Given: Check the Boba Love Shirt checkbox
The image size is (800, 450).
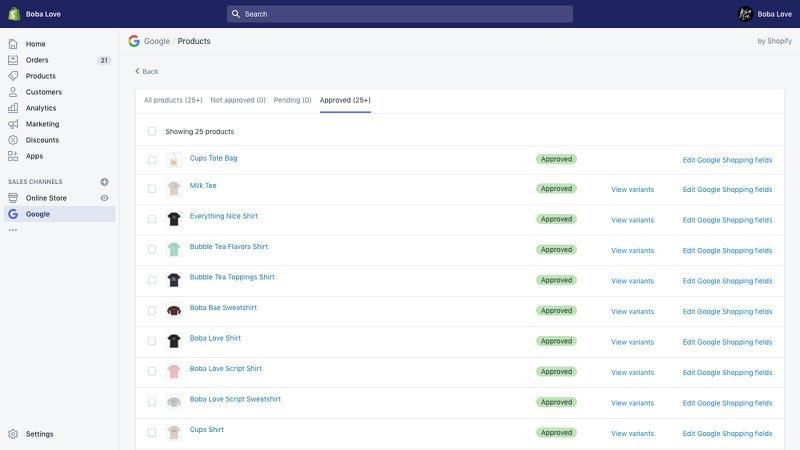Looking at the screenshot, I should (152, 341).
